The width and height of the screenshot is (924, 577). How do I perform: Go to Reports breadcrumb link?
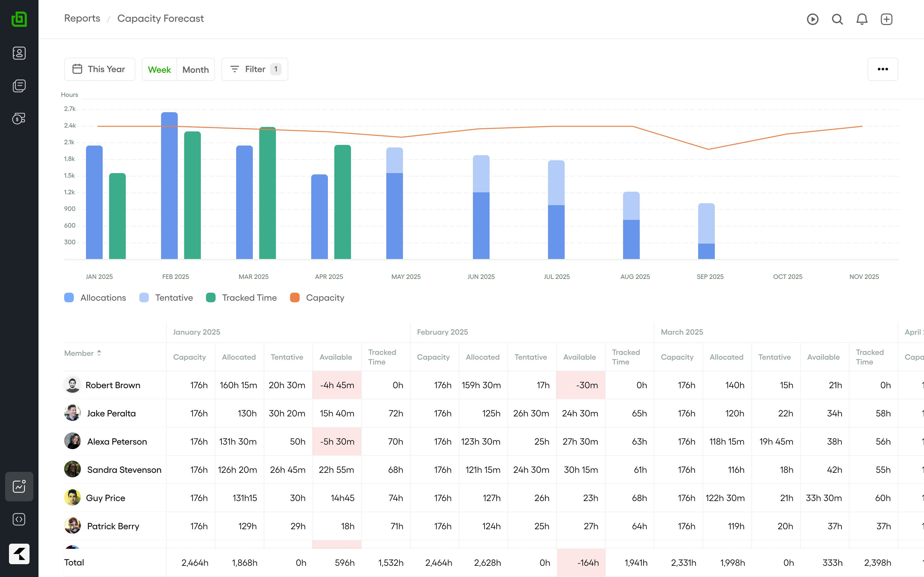pos(82,18)
